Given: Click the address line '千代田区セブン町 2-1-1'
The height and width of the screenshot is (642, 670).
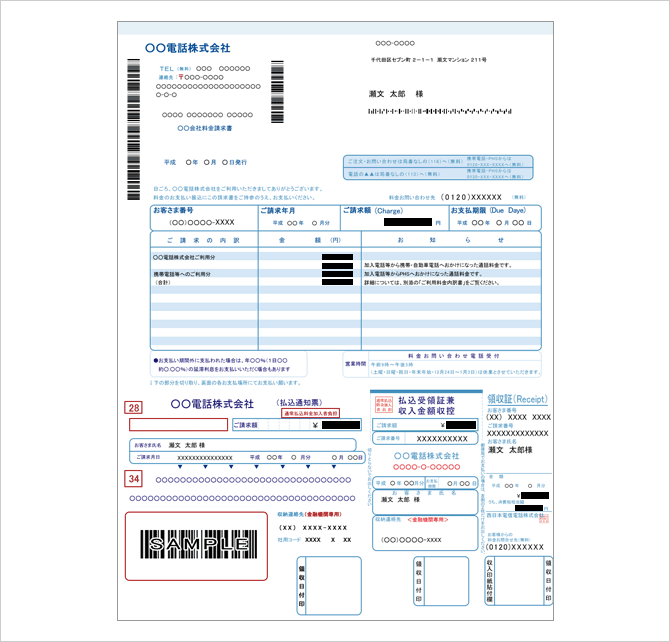Looking at the screenshot, I should pyautogui.click(x=402, y=60).
